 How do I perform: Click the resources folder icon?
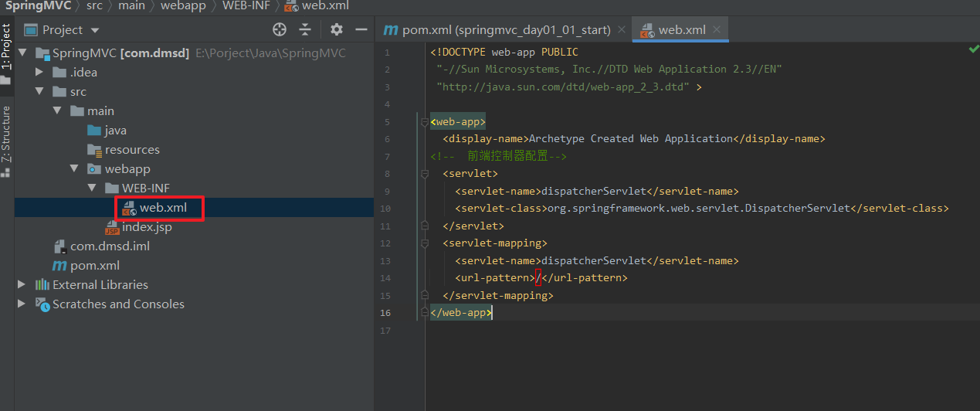[93, 150]
